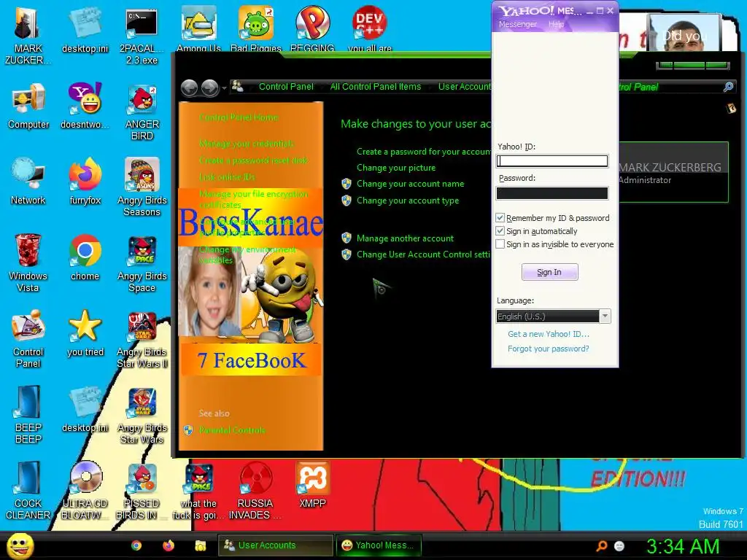Expand the recent pages dropdown arrow
Viewport: 747px width, 560px height.
pos(225,87)
